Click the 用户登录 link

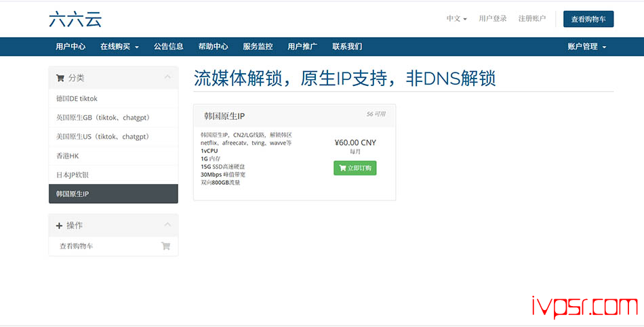tap(492, 19)
